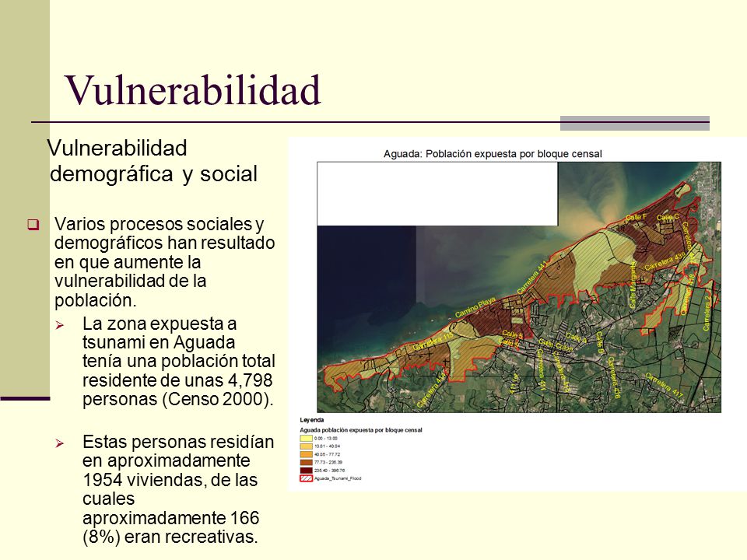Click the 13.01 - 40.04 legend swatch
747x560 pixels.
[x=306, y=446]
